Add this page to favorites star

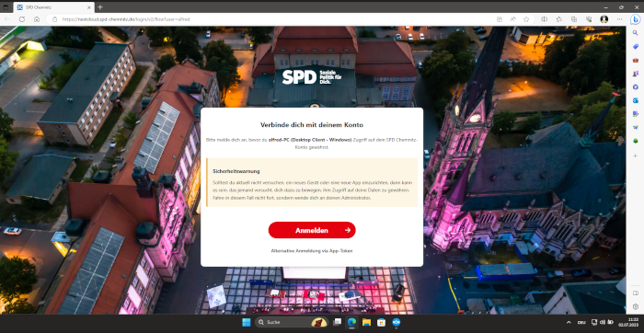click(526, 19)
